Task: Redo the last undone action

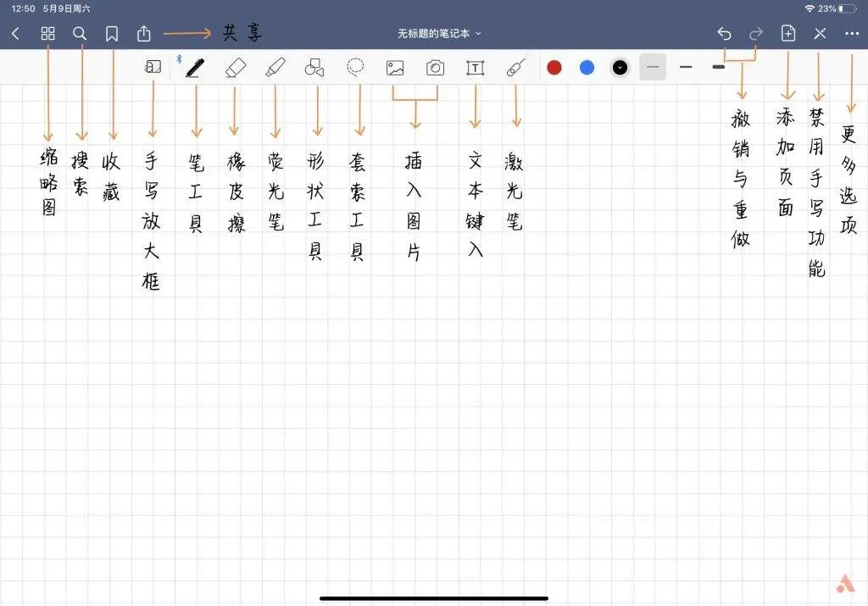Action: [755, 34]
